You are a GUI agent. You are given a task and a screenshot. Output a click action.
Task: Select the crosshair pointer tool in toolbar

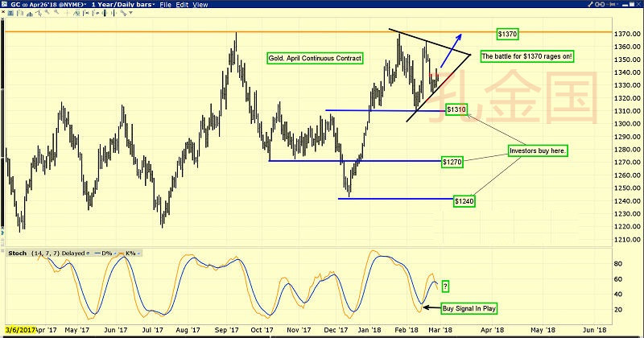click(x=39, y=13)
